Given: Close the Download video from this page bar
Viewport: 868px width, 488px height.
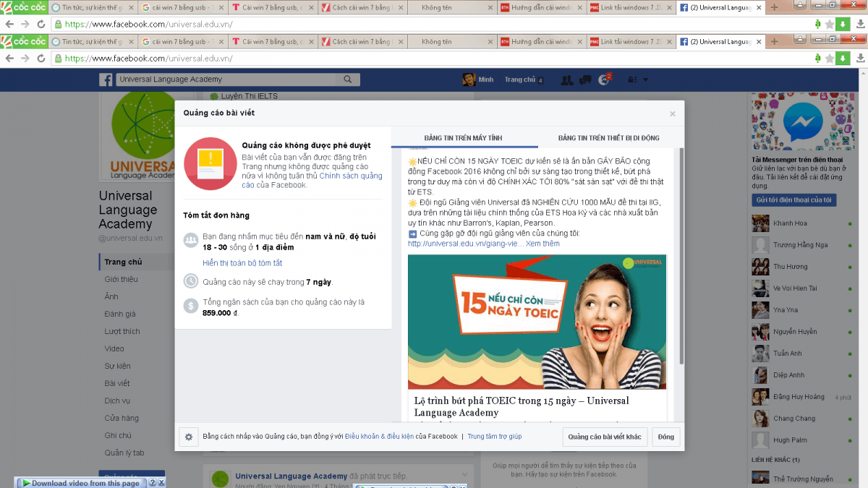Looking at the screenshot, I should pyautogui.click(x=161, y=482).
